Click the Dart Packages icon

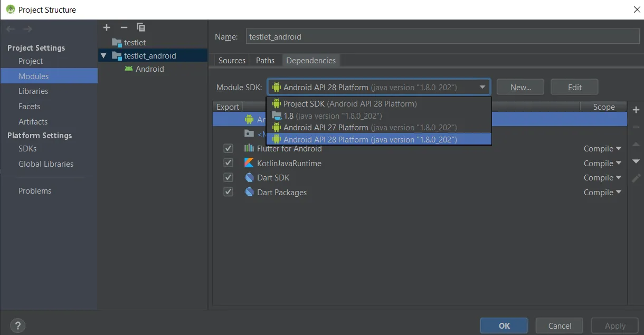pyautogui.click(x=249, y=192)
